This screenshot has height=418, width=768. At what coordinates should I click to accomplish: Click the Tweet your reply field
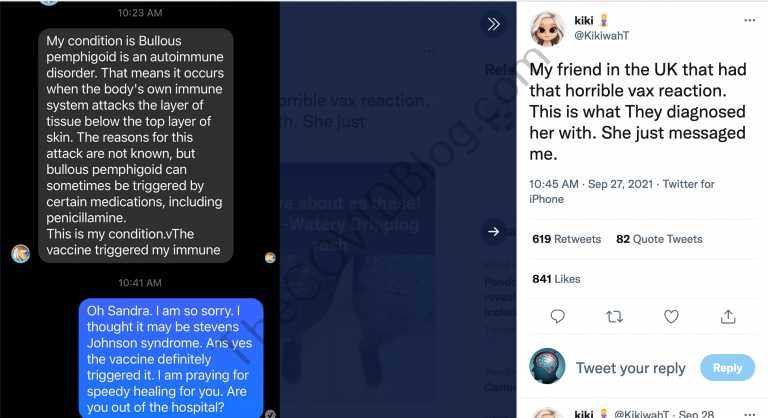(630, 368)
